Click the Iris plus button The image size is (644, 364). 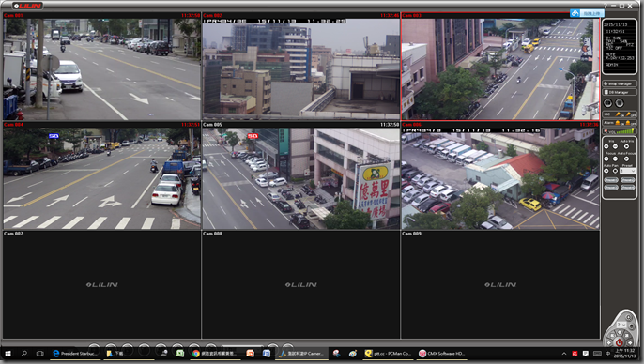[x=606, y=146]
